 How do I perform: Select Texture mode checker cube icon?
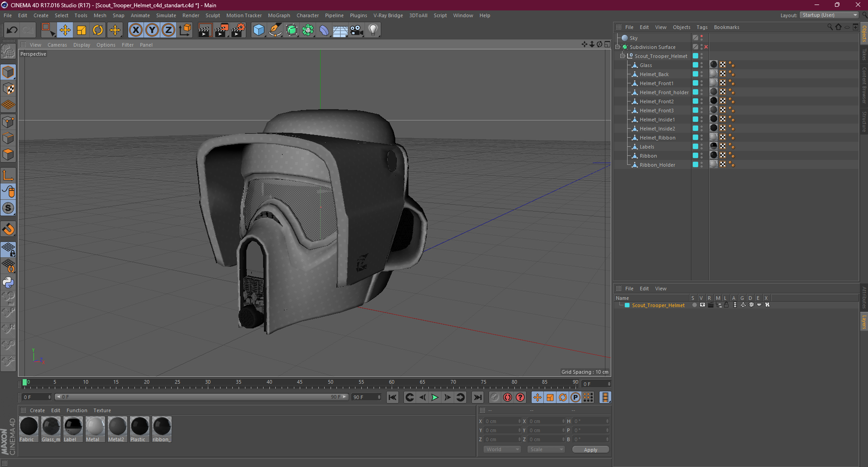[x=9, y=89]
